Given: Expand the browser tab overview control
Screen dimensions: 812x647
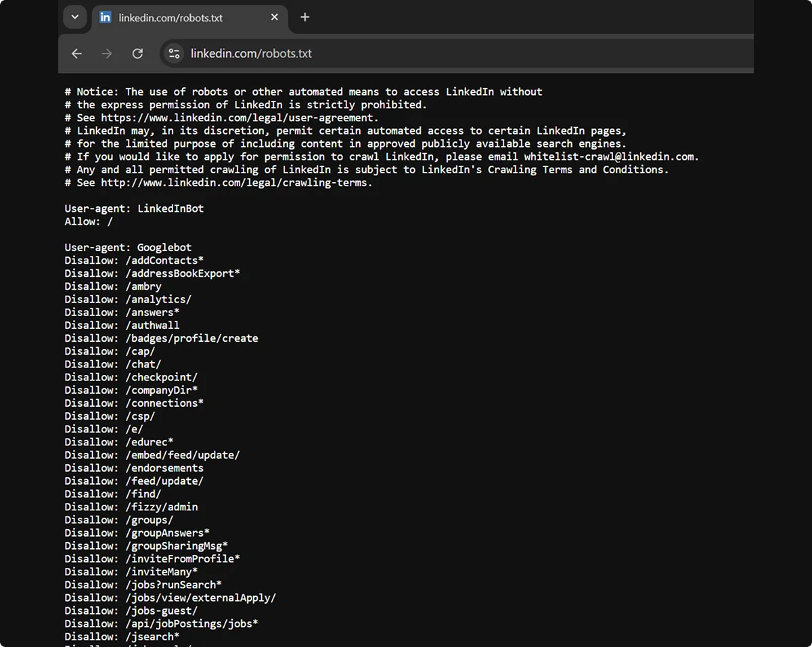Looking at the screenshot, I should tap(74, 17).
